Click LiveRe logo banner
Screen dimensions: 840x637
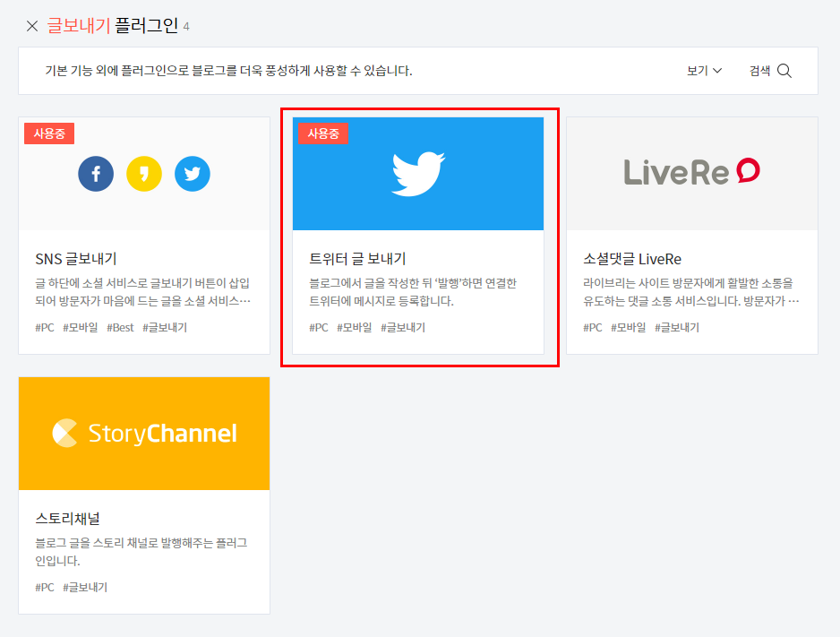[692, 174]
